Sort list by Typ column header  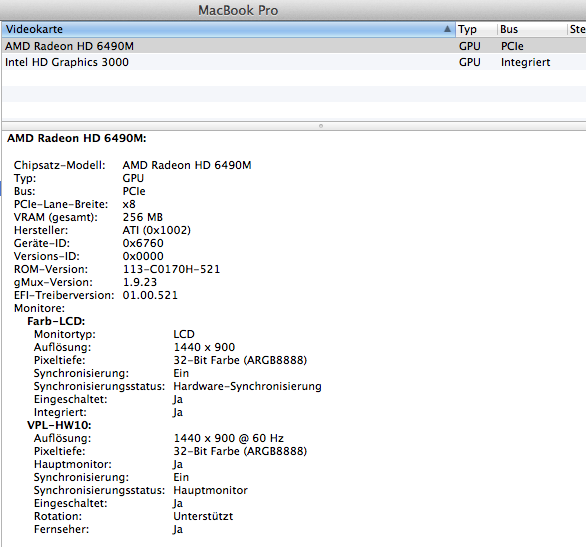click(476, 29)
